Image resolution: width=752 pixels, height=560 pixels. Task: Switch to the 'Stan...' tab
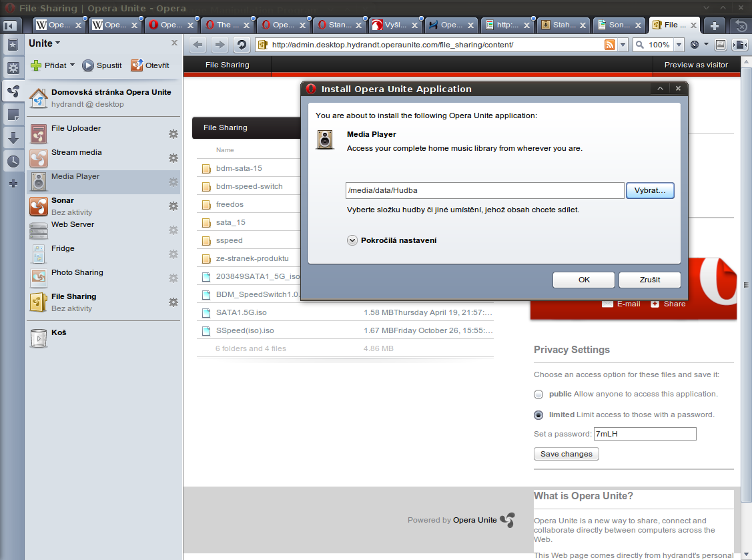[340, 25]
